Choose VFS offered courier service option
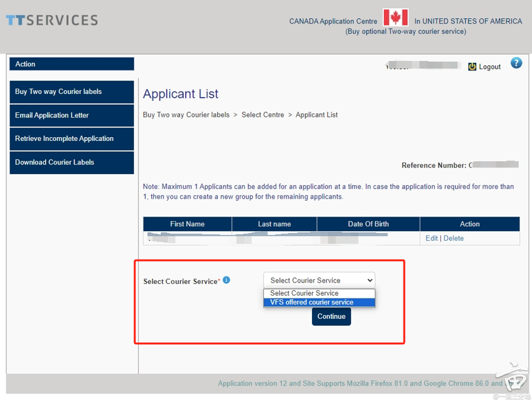532x400 pixels. pos(319,302)
